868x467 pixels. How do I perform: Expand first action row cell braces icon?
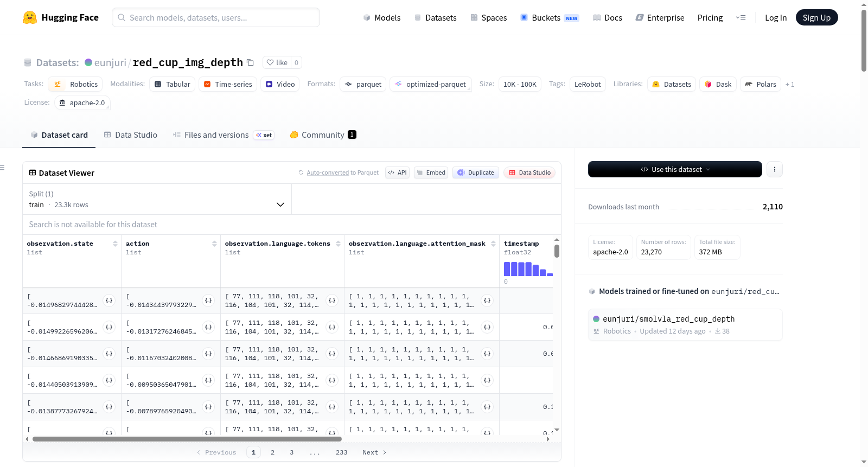208,300
